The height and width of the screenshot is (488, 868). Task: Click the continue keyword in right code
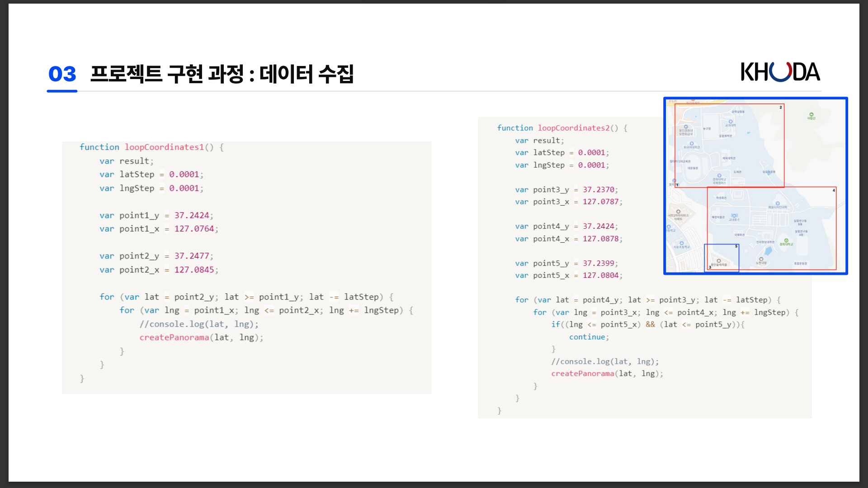pyautogui.click(x=587, y=337)
